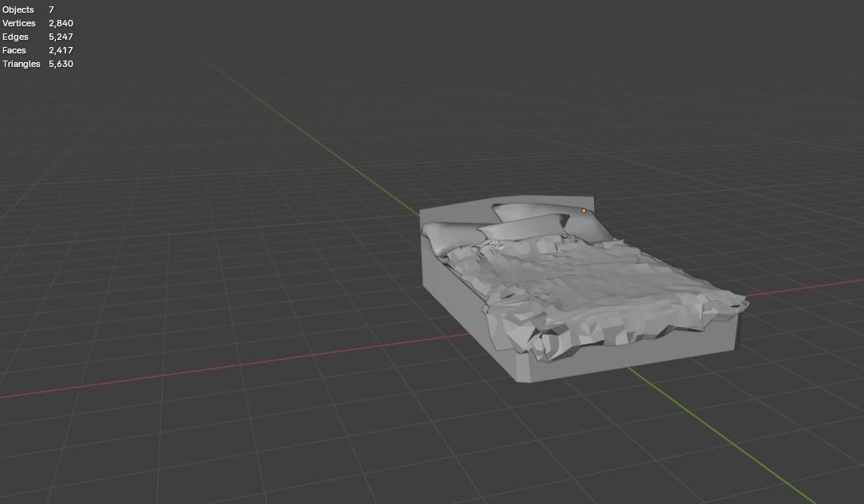
Task: Select the "Faces 2,417" statistics line
Action: pyautogui.click(x=37, y=50)
